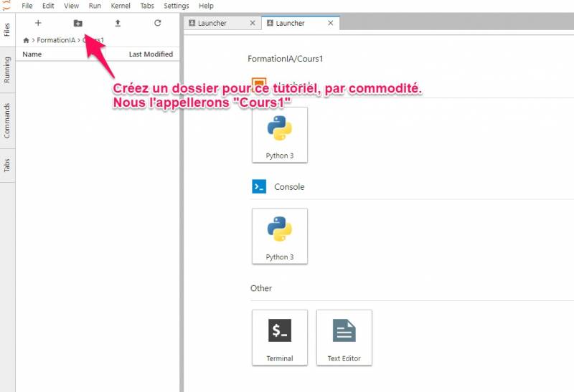
Task: Show the Running sidebar panel
Action: 7,70
